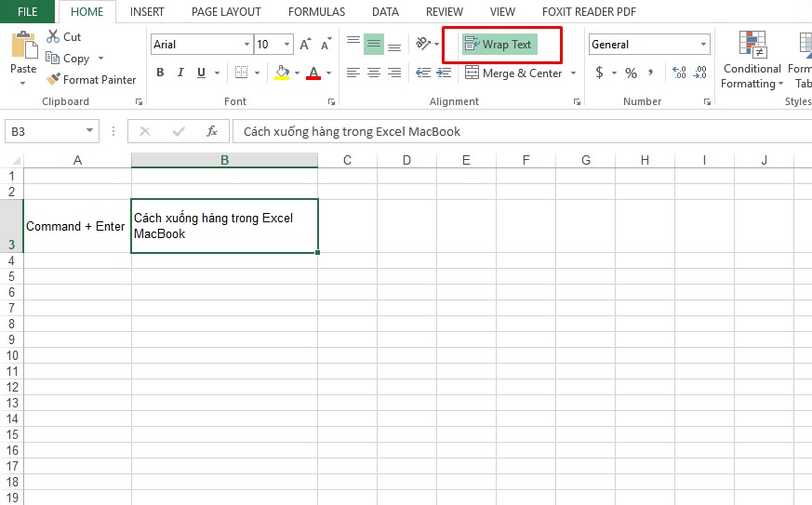
Task: Center text horizontally
Action: (374, 73)
